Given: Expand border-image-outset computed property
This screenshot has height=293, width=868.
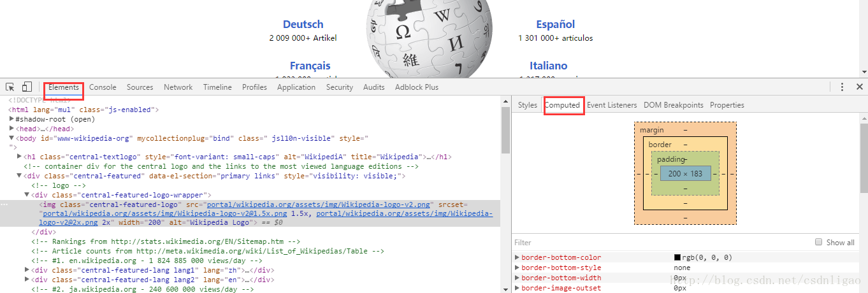Looking at the screenshot, I should click(517, 289).
